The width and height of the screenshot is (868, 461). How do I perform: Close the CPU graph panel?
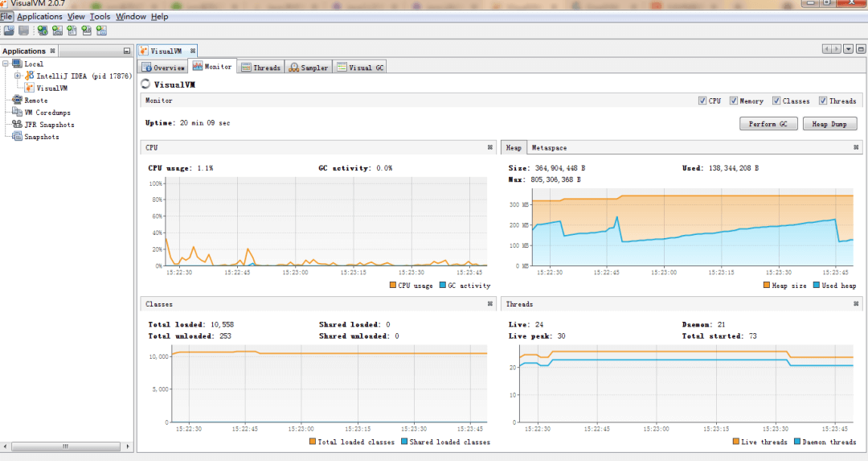pos(490,147)
